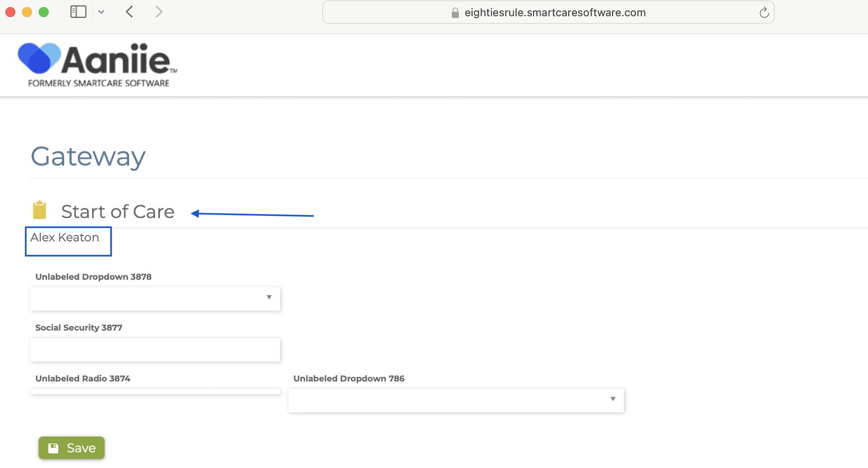Open the Unlabeled Dropdown 786 combo box
Viewport: 868px width, 468px height.
click(x=456, y=400)
